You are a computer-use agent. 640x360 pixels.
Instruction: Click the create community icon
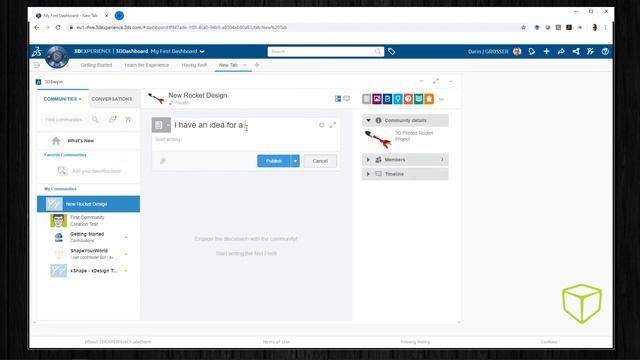[x=113, y=119]
